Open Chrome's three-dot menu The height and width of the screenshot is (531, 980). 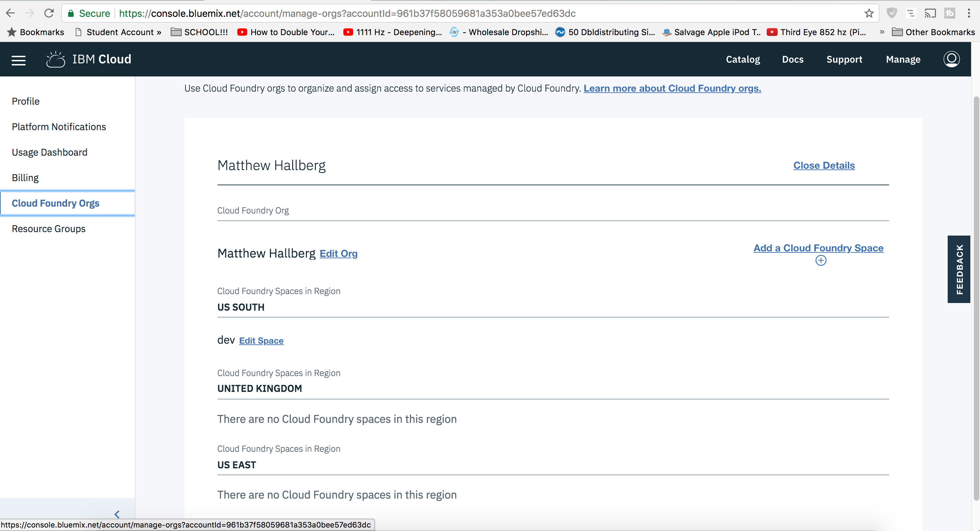969,13
